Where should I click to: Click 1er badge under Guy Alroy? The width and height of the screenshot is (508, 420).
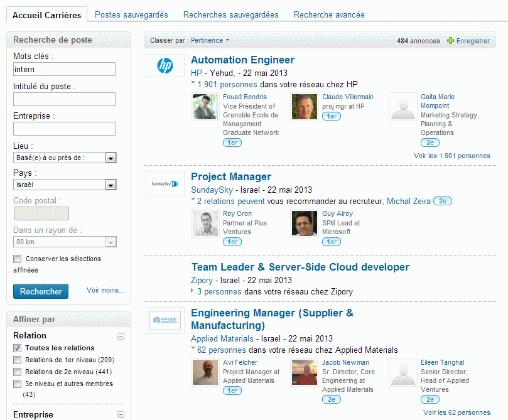(x=332, y=242)
